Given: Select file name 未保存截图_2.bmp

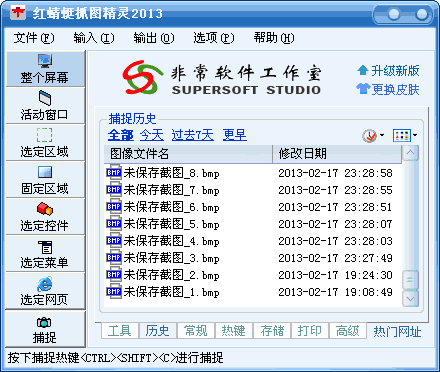Looking at the screenshot, I should [x=172, y=275].
